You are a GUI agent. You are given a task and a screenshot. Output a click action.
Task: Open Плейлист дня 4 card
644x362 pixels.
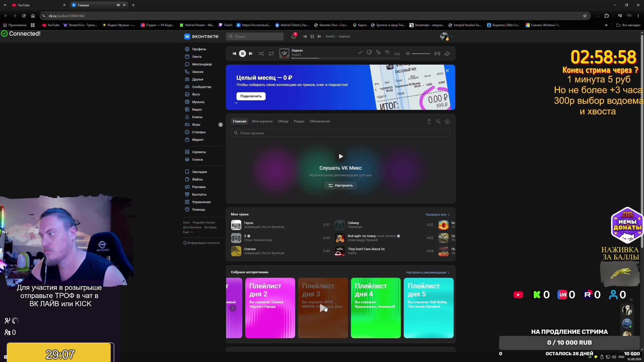tap(376, 308)
